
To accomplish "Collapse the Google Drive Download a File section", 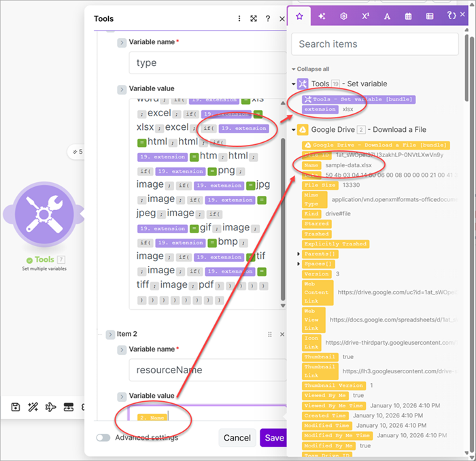I will tap(294, 129).
